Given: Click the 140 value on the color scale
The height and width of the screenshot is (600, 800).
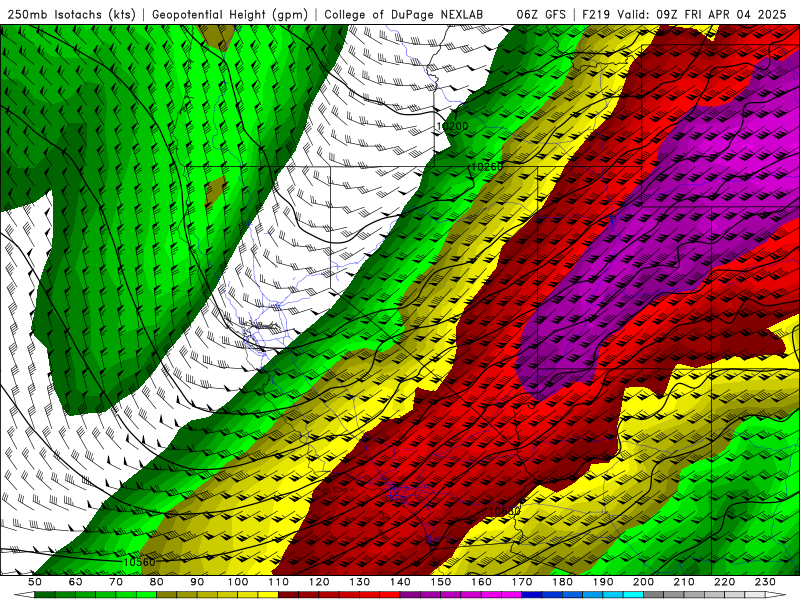Looking at the screenshot, I should point(400,582).
